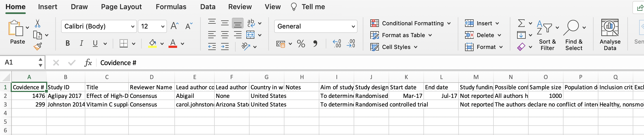Click the Merge and Centre icon

coord(250,35)
